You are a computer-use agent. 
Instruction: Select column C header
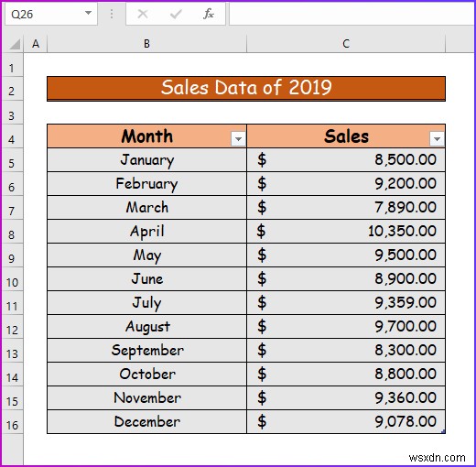pos(346,44)
